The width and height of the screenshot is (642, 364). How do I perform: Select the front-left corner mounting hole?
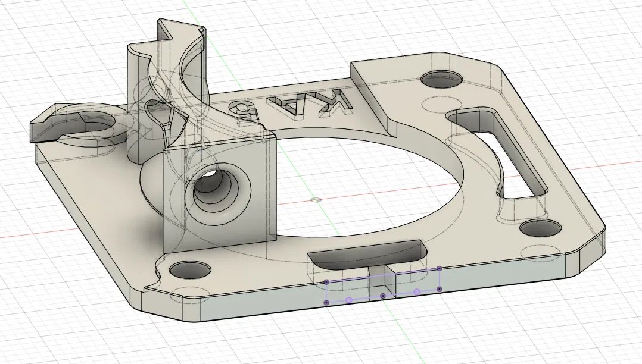190,269
